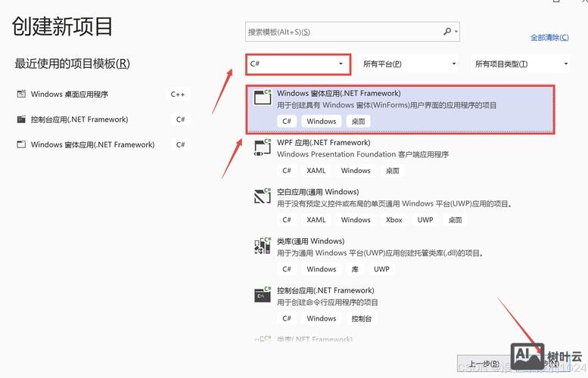This screenshot has height=378, width=588.
Task: Select recent template Windows 桌面应用程序
Action: click(x=70, y=94)
